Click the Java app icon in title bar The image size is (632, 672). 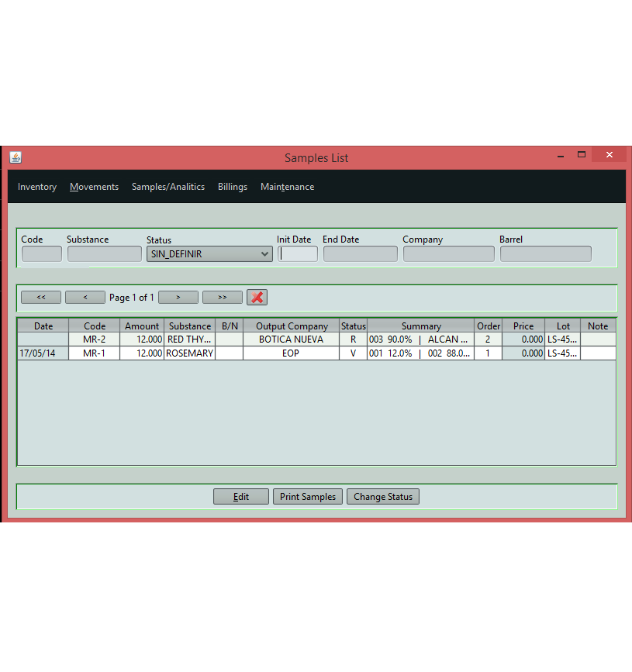pos(16,157)
